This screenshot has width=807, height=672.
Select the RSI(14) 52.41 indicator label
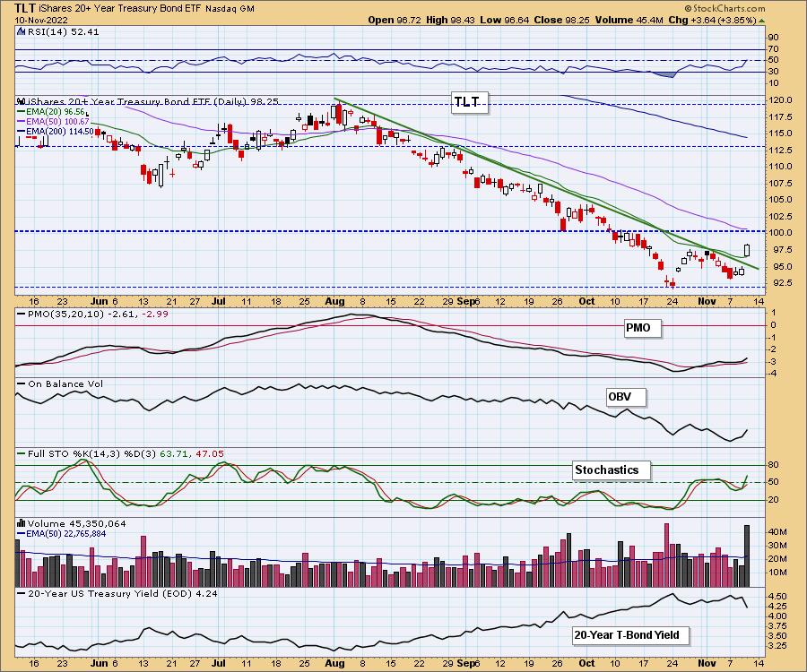(x=64, y=32)
